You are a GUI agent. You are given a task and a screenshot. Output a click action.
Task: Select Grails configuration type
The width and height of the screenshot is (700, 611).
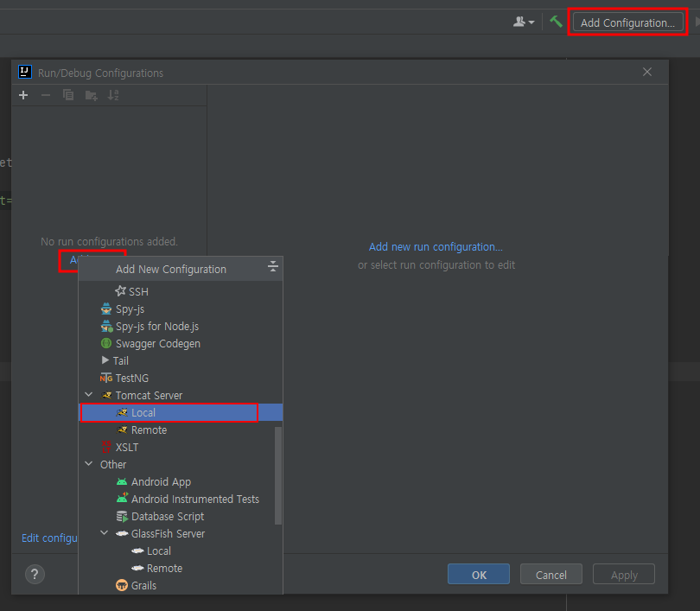[x=181, y=586]
